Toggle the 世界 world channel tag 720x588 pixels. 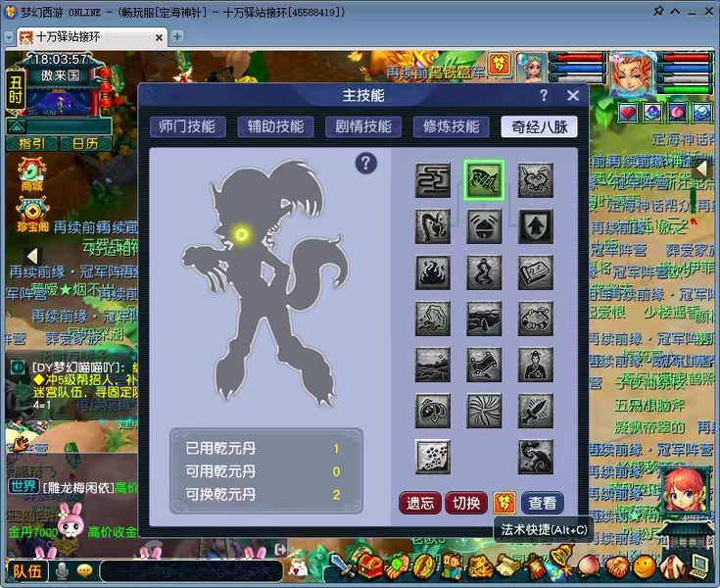pyautogui.click(x=24, y=486)
